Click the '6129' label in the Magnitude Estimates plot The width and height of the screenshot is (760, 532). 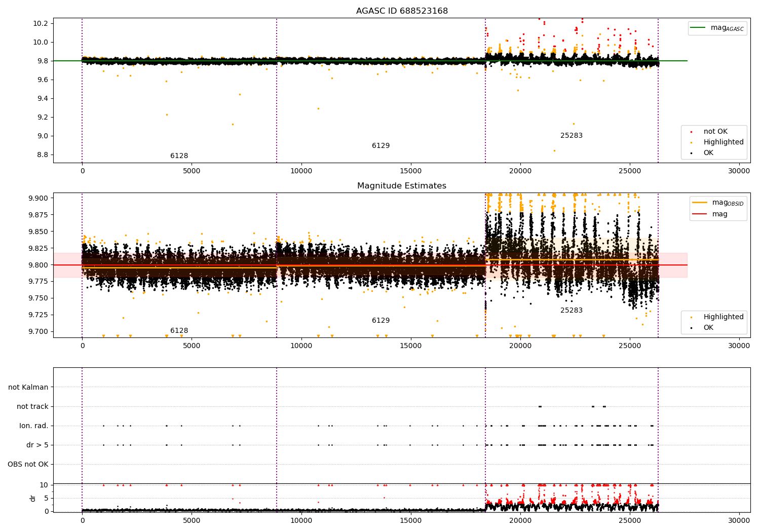pyautogui.click(x=381, y=321)
